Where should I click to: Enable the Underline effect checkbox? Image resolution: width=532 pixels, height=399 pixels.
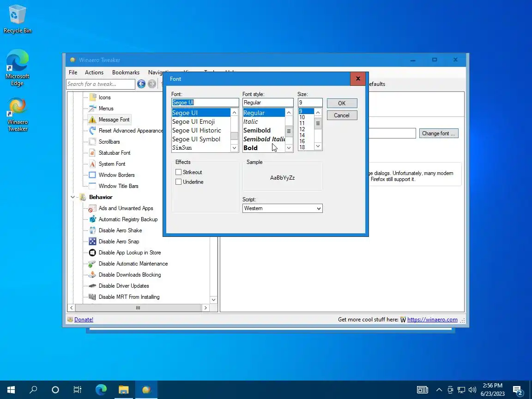(x=178, y=182)
